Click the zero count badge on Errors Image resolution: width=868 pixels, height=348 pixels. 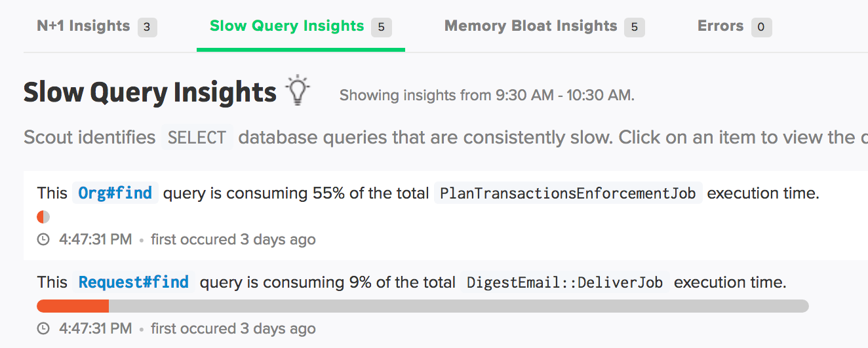761,27
